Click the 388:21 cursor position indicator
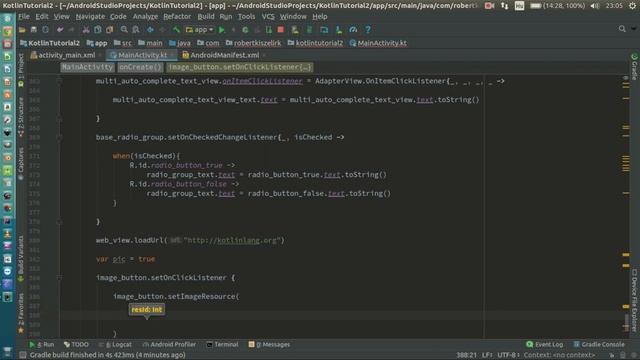 pyautogui.click(x=466, y=355)
